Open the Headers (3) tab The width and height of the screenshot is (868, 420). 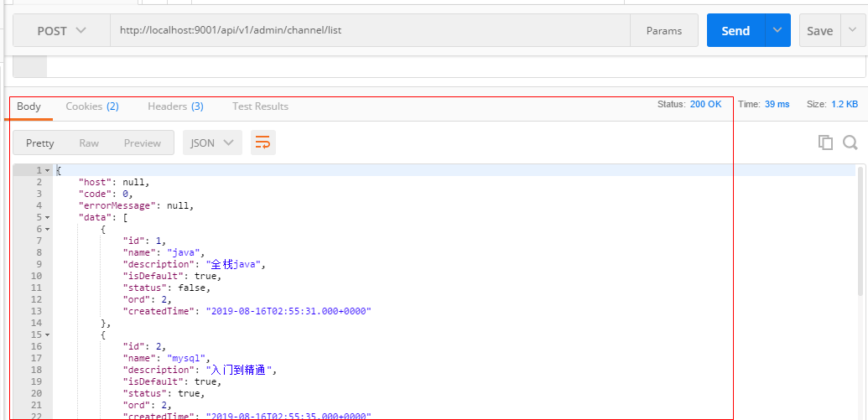175,106
